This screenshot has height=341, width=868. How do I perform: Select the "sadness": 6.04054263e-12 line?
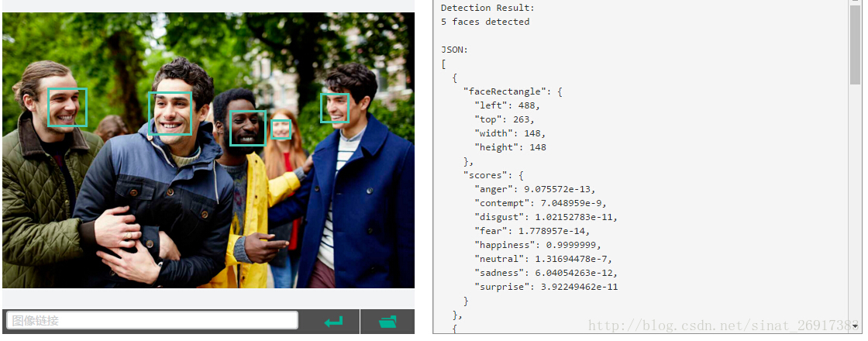pyautogui.click(x=546, y=273)
